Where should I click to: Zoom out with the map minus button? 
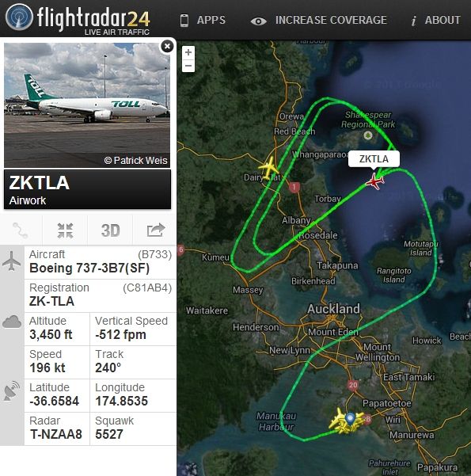pyautogui.click(x=188, y=66)
